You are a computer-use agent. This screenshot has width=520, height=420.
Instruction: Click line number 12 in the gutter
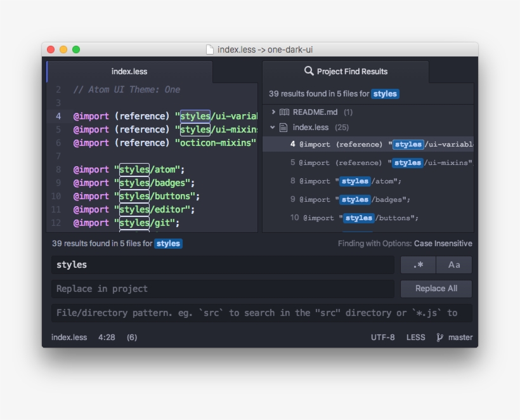click(x=56, y=223)
